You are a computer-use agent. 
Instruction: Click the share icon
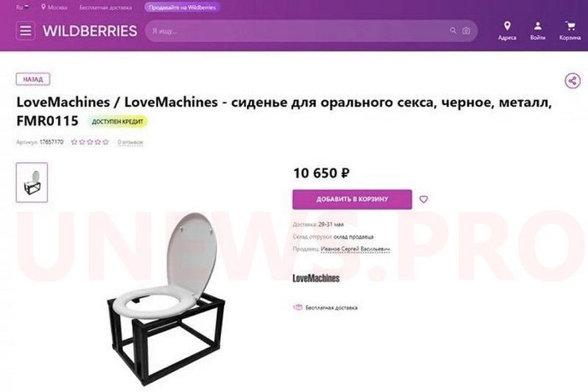click(573, 80)
